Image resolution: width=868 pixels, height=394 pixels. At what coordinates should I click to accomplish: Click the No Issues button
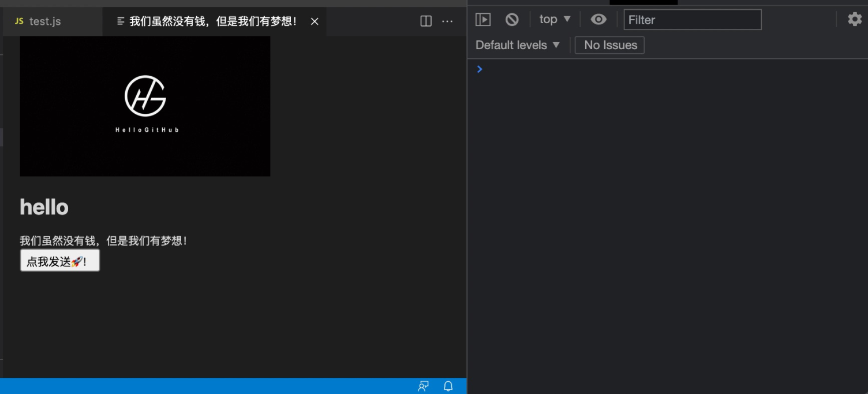(609, 45)
